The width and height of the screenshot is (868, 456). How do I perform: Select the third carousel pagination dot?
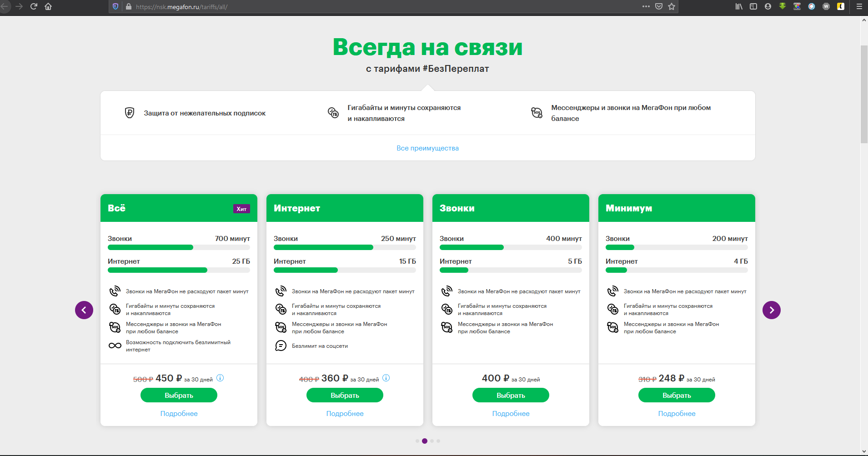(432, 441)
